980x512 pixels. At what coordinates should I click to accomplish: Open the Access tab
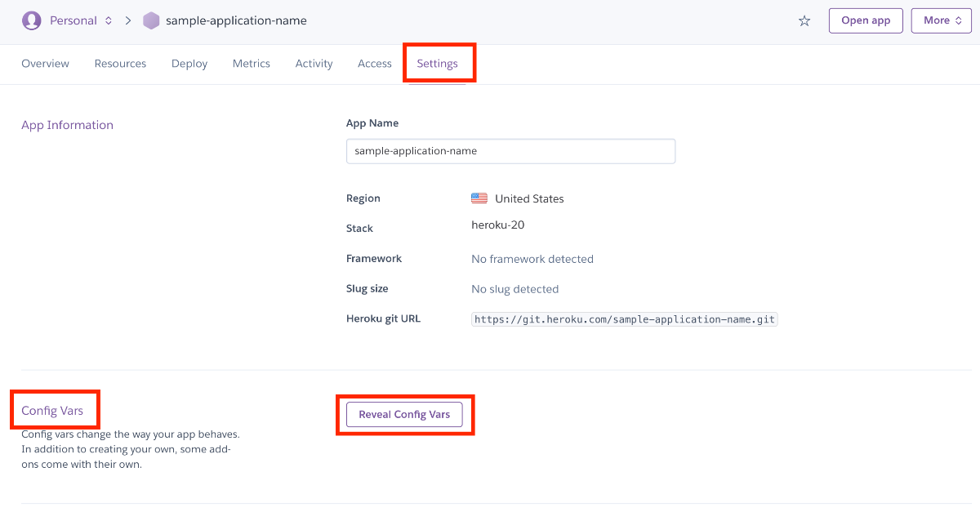click(x=375, y=64)
